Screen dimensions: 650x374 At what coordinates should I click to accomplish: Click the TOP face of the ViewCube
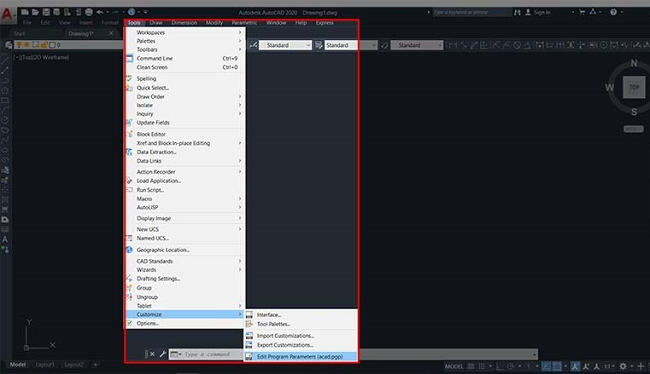(634, 87)
